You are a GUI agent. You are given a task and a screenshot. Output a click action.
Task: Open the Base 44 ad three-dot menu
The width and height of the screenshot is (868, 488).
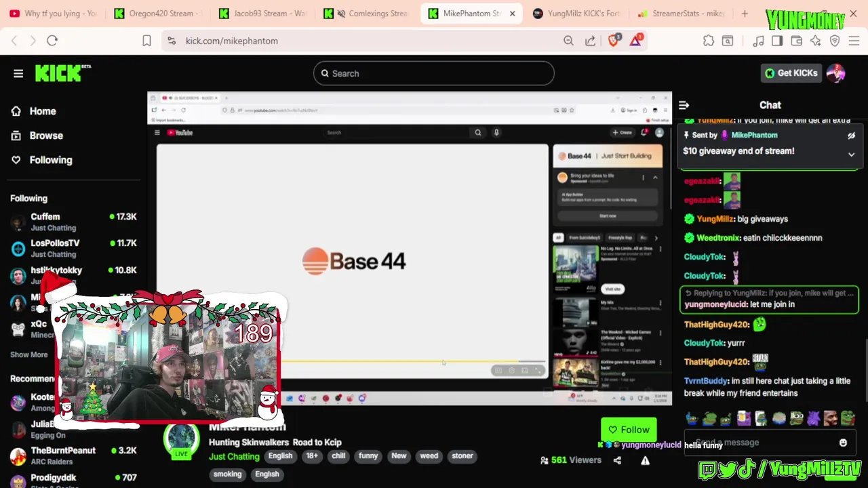[643, 178]
